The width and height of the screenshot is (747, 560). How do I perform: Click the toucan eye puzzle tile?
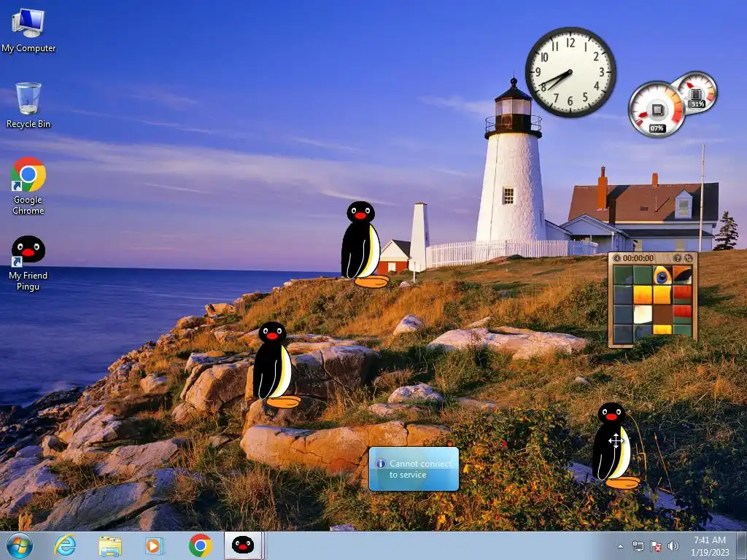(662, 275)
